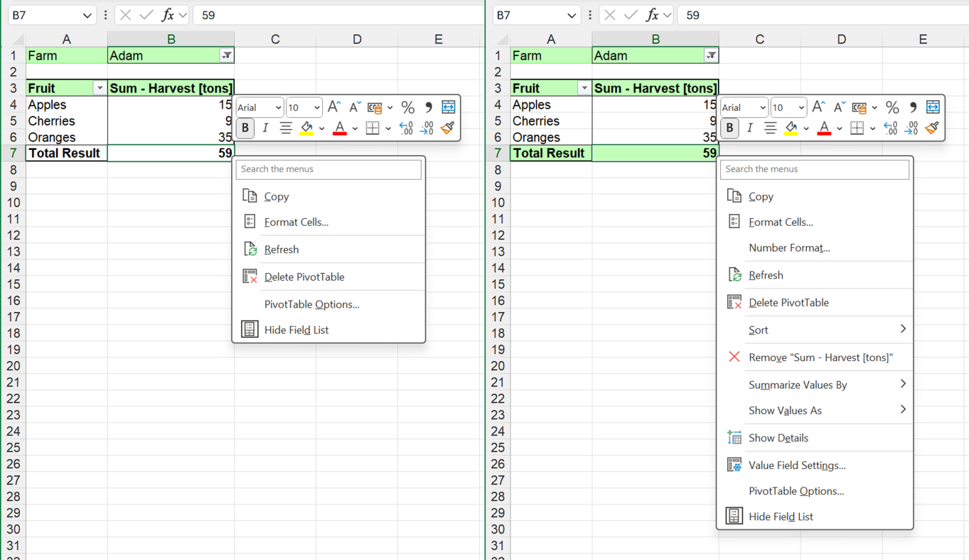Toggle Bold in the left mini toolbar
The height and width of the screenshot is (560, 969).
(245, 128)
